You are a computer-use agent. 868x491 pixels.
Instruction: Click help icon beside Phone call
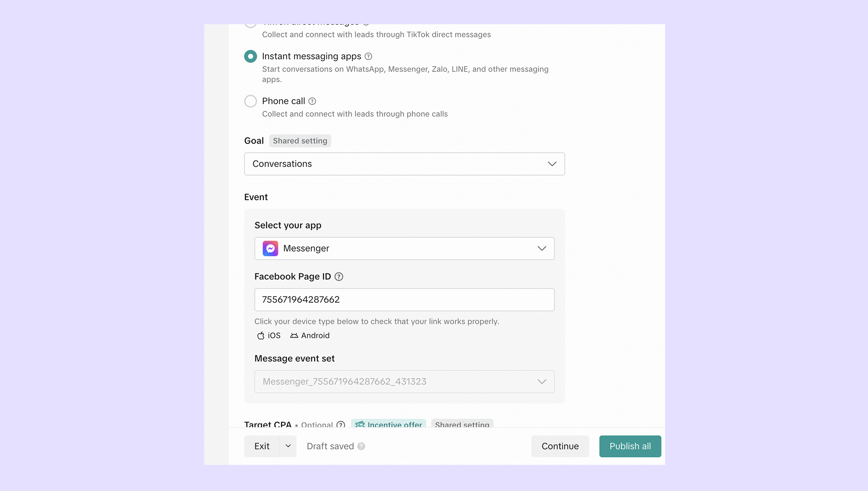click(x=312, y=101)
